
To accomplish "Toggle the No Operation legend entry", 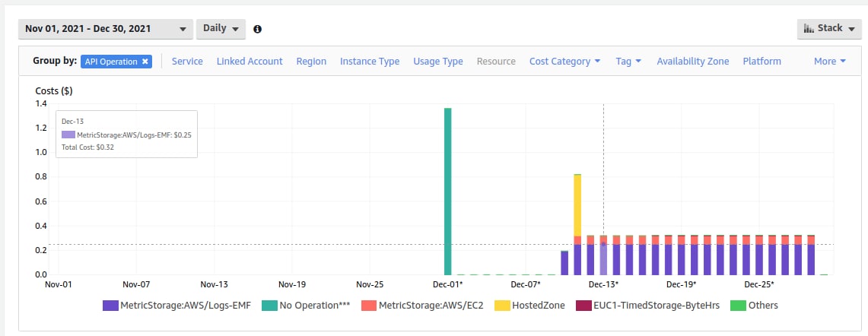I will 306,305.
